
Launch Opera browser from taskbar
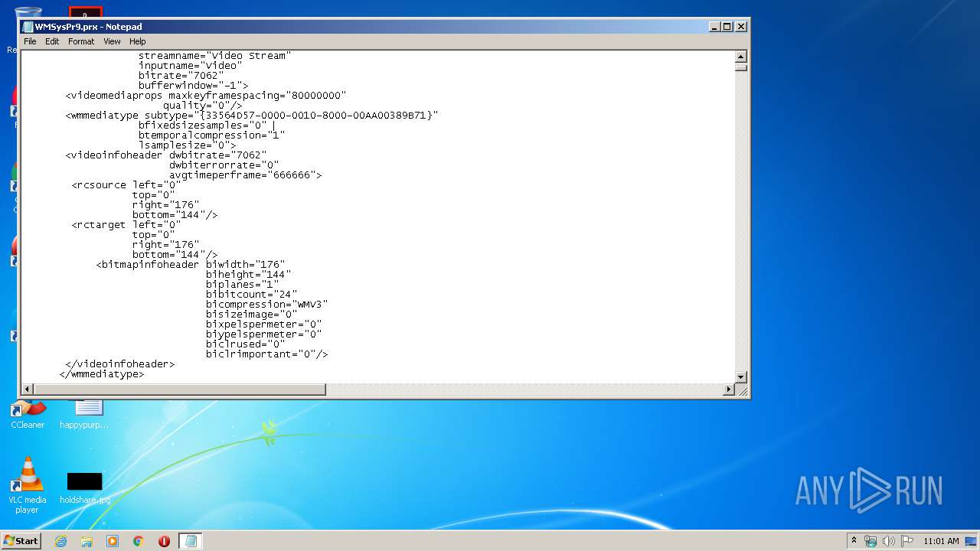(x=164, y=541)
